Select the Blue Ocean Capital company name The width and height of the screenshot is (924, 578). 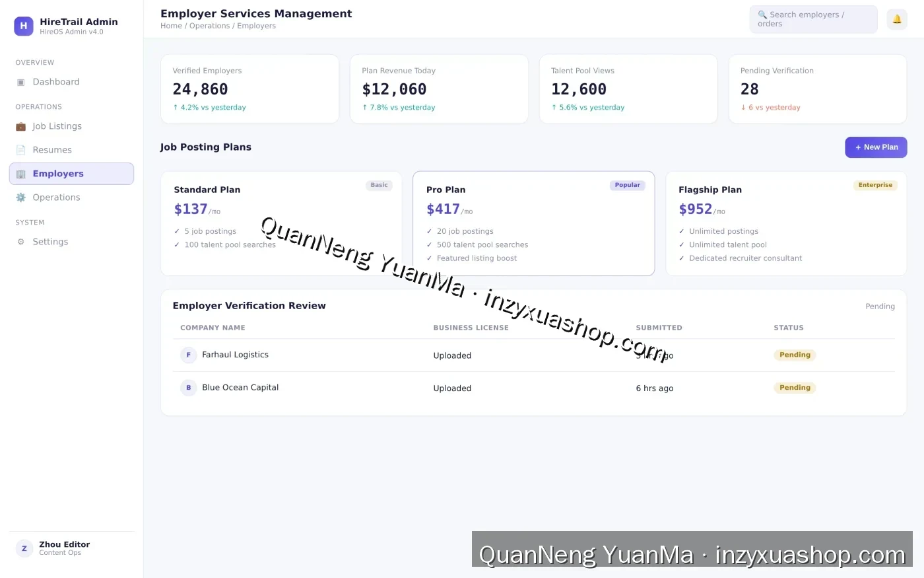pyautogui.click(x=240, y=388)
